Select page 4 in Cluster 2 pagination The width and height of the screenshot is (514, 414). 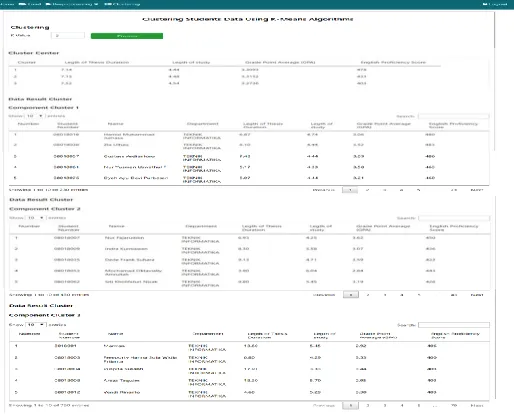[402, 295]
